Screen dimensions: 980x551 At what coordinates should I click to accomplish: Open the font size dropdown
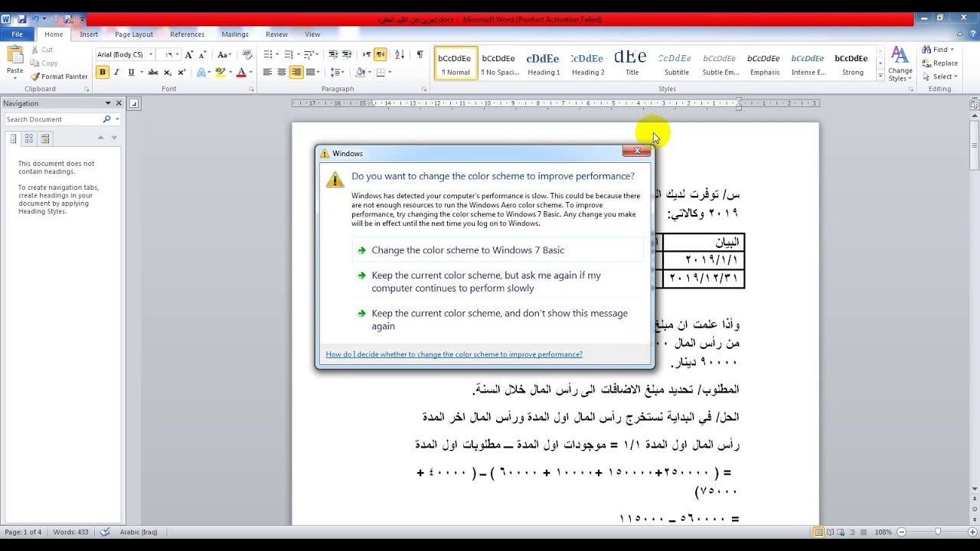(x=177, y=54)
